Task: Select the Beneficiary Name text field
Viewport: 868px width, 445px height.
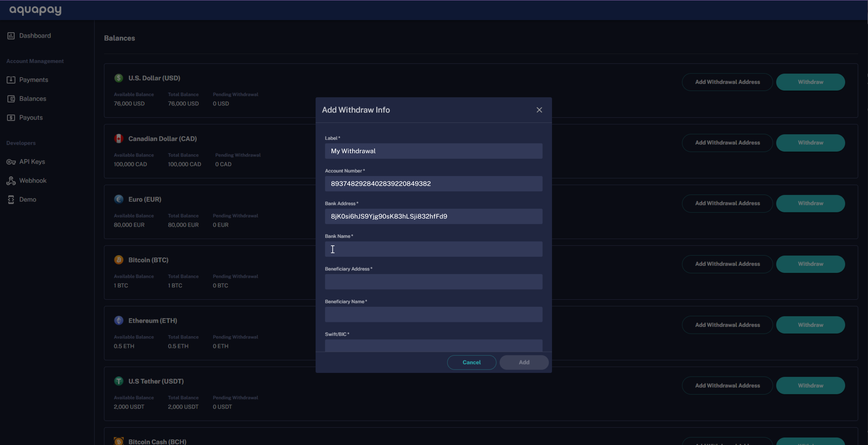Action: (433, 314)
